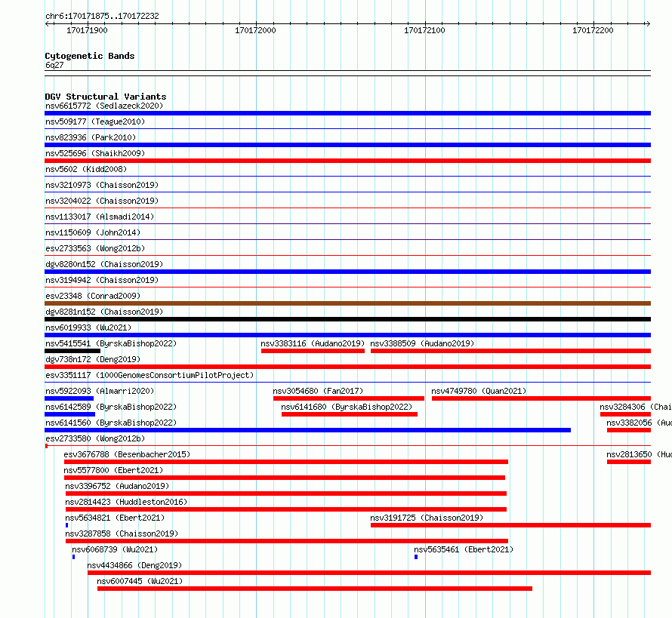Viewport: 672px width, 618px height.
Task: Select nsv3191725 (Chaisson2019) label
Action: 427,518
